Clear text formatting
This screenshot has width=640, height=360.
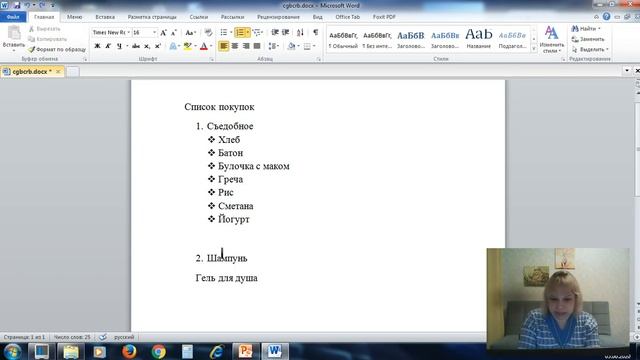[x=208, y=33]
